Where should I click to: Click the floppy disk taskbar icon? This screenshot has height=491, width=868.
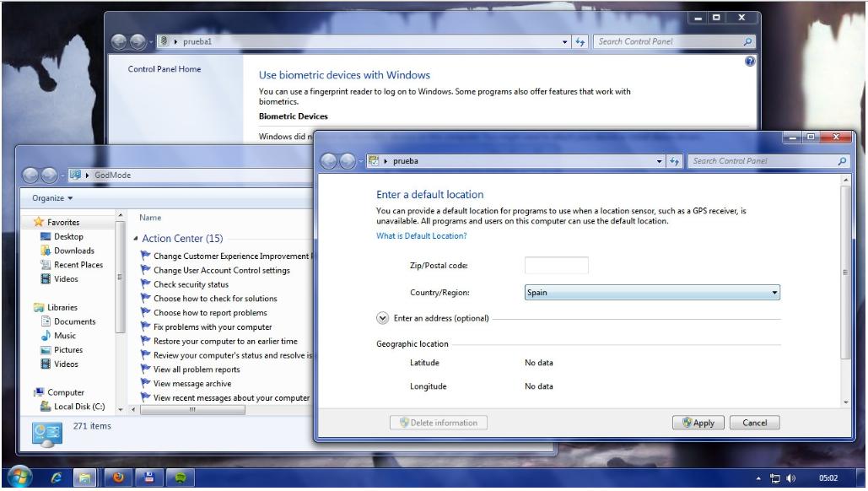(x=148, y=478)
